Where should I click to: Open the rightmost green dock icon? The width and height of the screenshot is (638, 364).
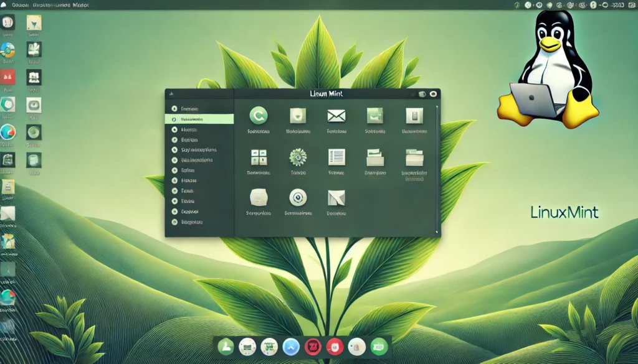click(x=378, y=347)
